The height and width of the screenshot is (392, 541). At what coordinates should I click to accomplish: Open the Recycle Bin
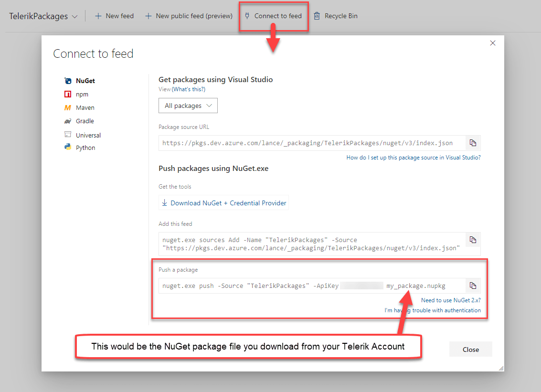[336, 16]
